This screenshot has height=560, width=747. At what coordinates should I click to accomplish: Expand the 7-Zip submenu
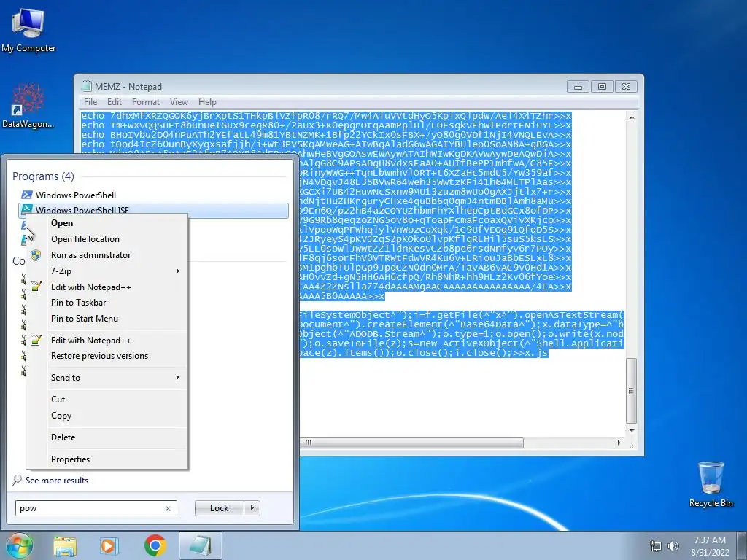coord(107,271)
